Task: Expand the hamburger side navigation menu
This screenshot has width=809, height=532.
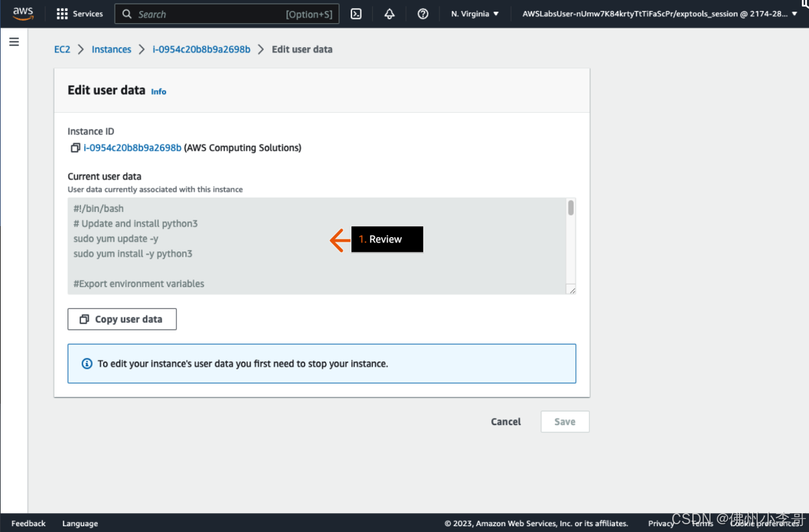Action: tap(14, 42)
